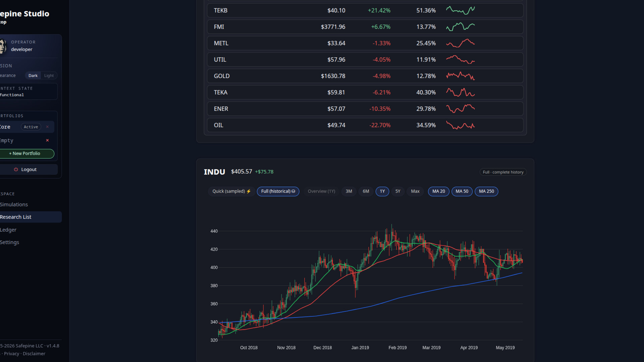Select Quick (sampled) data mode

[231, 191]
